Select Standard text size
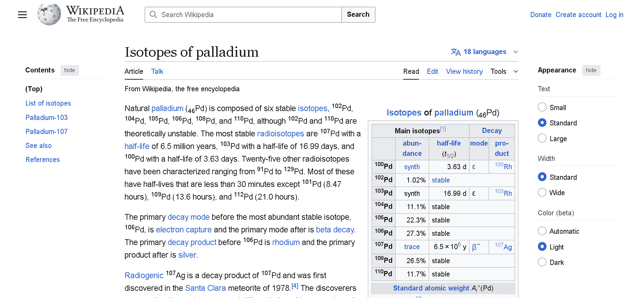644x298 pixels. point(542,123)
